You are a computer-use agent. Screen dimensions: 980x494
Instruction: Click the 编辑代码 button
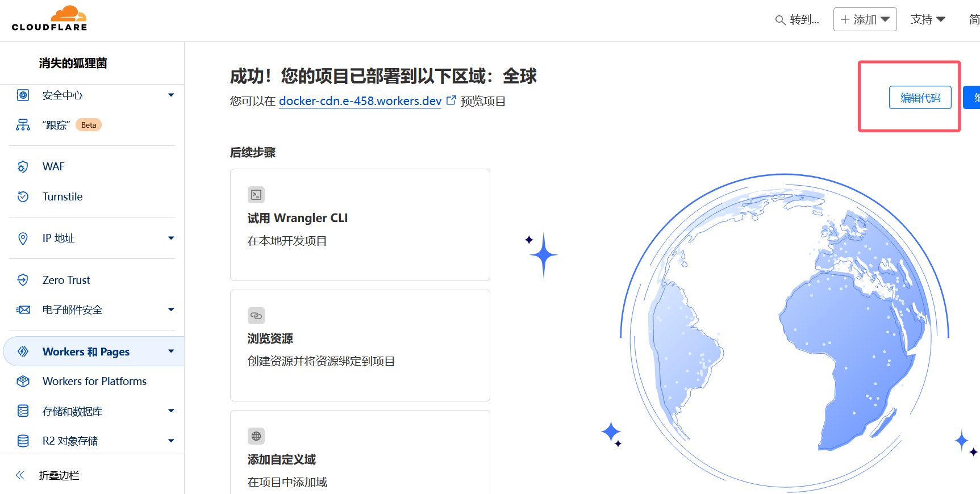(920, 98)
